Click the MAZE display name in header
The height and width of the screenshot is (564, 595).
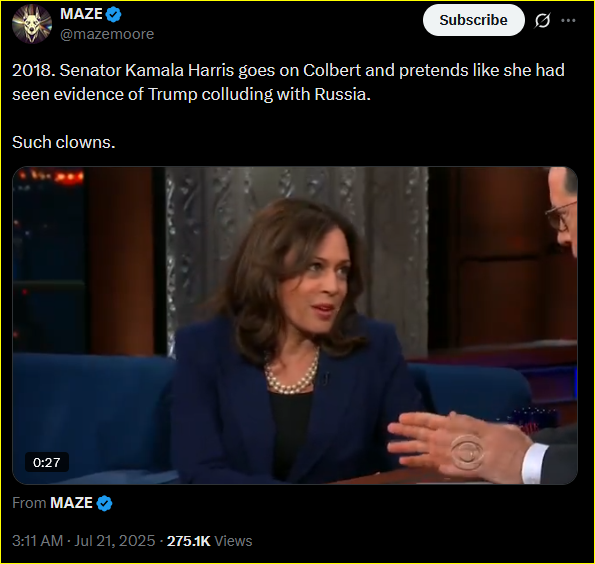[81, 14]
